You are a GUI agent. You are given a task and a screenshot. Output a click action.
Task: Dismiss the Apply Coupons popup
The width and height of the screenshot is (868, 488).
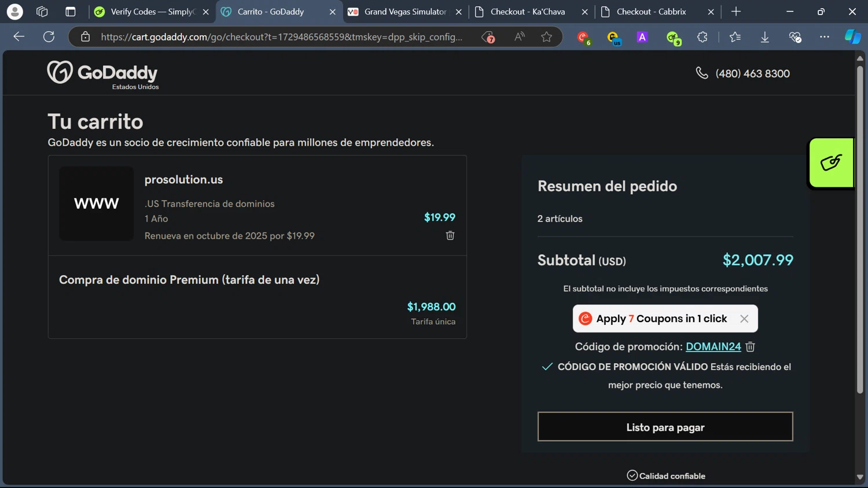click(744, 319)
